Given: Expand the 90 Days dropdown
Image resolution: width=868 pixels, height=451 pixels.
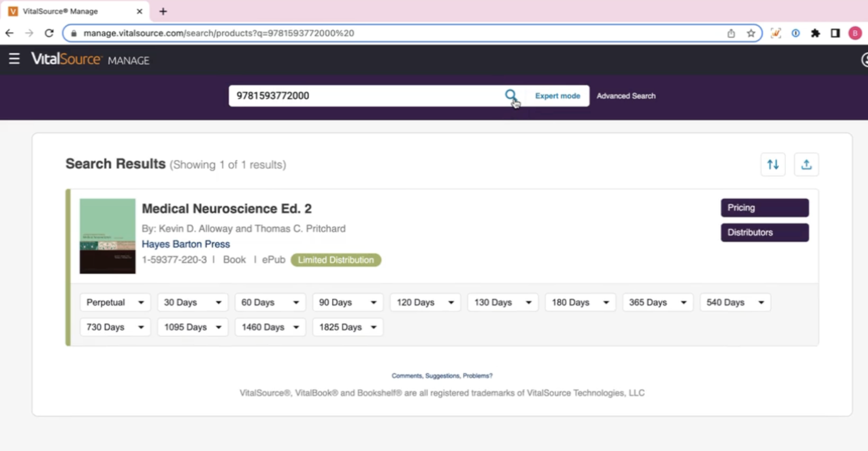Looking at the screenshot, I should [348, 302].
